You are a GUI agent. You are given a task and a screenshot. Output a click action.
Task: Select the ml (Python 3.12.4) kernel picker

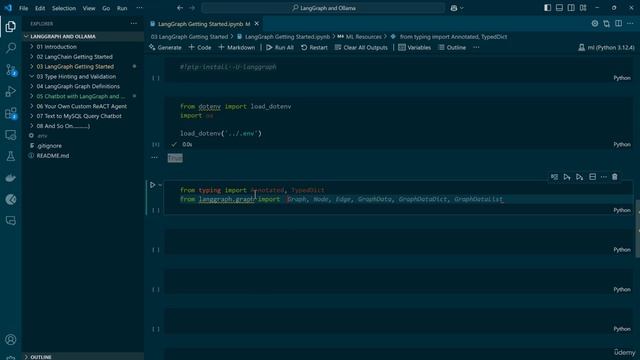tap(607, 47)
